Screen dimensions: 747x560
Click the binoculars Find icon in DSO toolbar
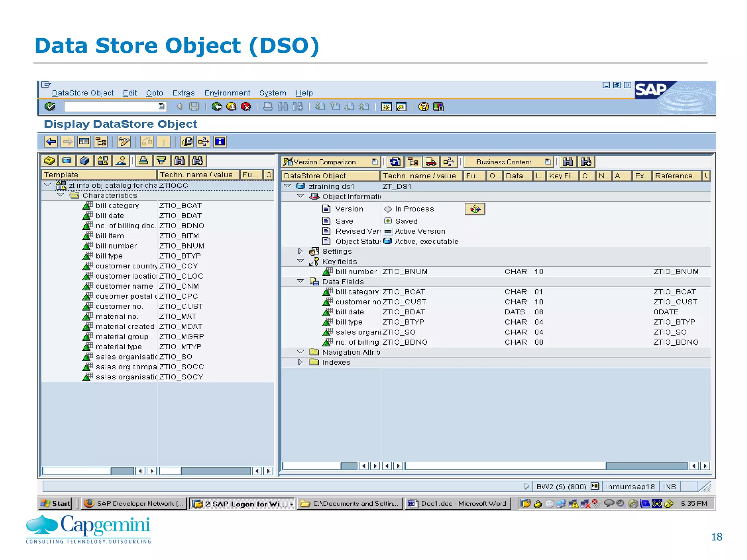(568, 162)
